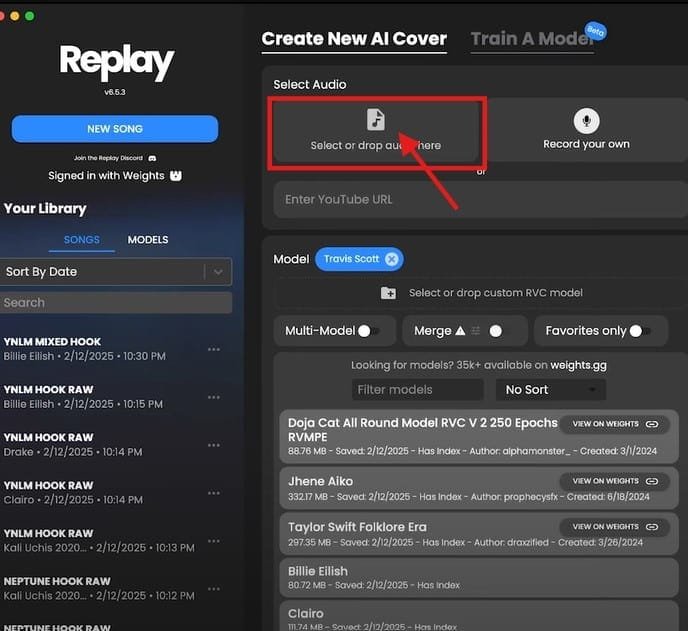Click the audio file icon in Select Audio

[x=376, y=120]
